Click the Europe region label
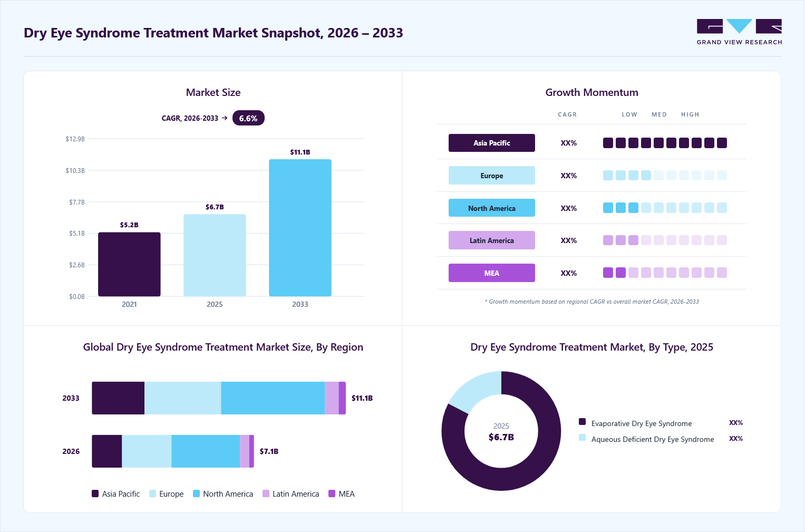Screen dimensions: 805x532 pyautogui.click(x=492, y=176)
